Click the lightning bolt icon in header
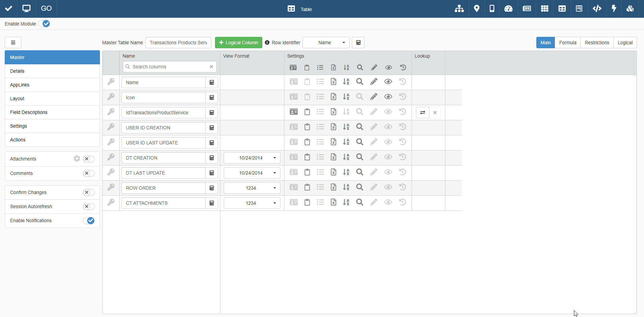644x317 pixels. tap(614, 9)
